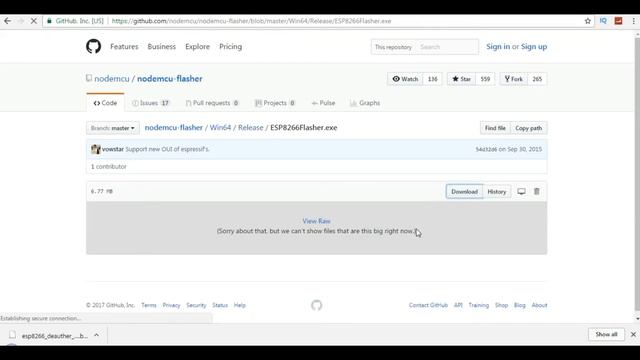The image size is (640, 360).
Task: Download ESP8266Flasher.exe with Download button
Action: click(464, 191)
